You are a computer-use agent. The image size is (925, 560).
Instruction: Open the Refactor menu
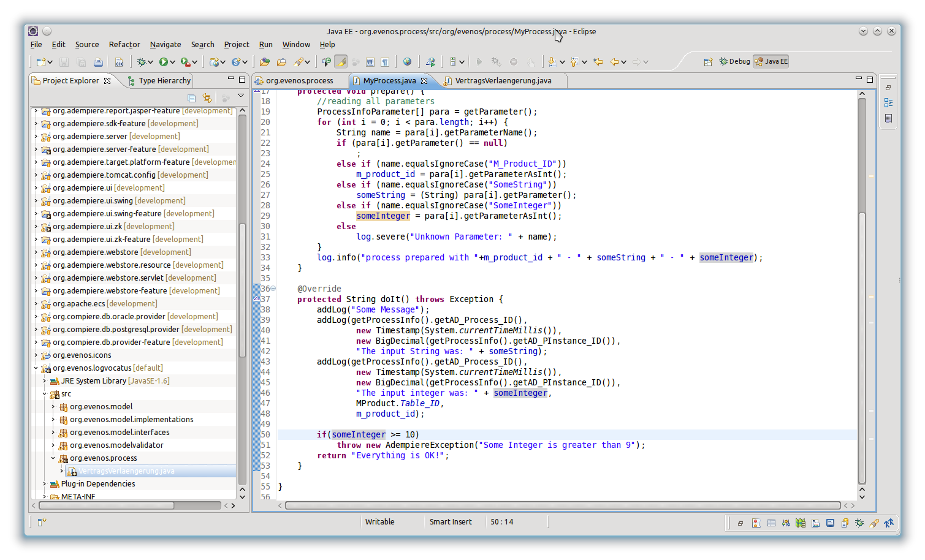(x=124, y=45)
